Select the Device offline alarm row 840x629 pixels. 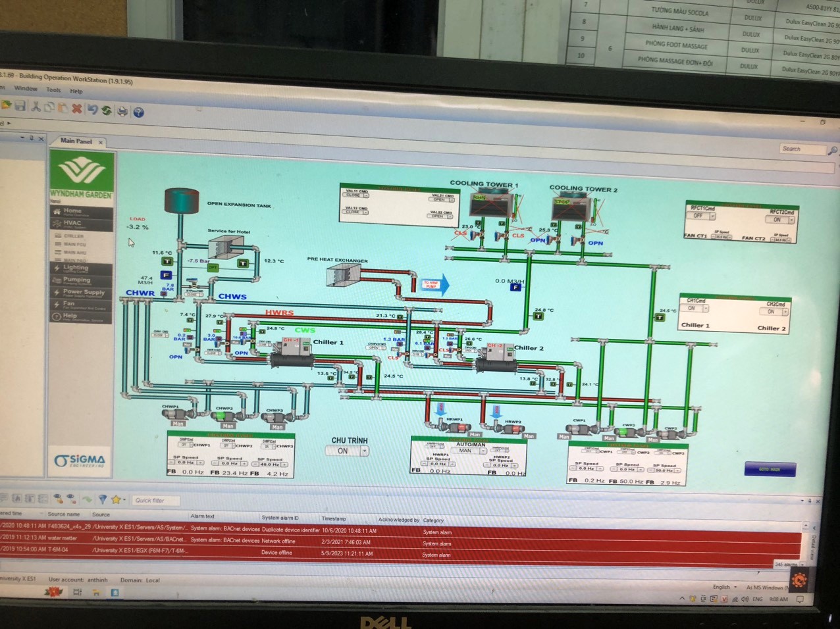coord(401,551)
